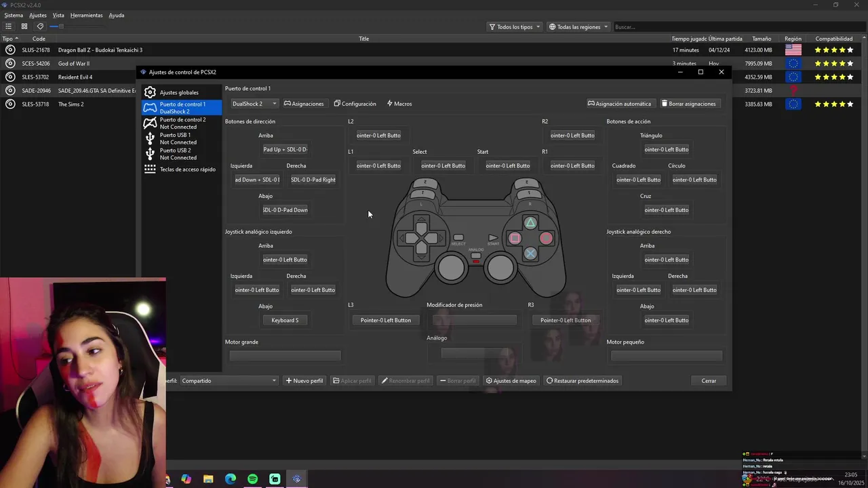Click the Asignación automática button
Screen dimensions: 868x488
pyautogui.click(x=619, y=104)
